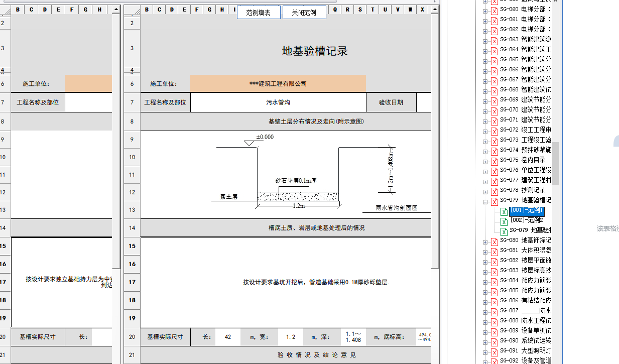Select the SG-090 系统试运转 tree row

click(526, 340)
